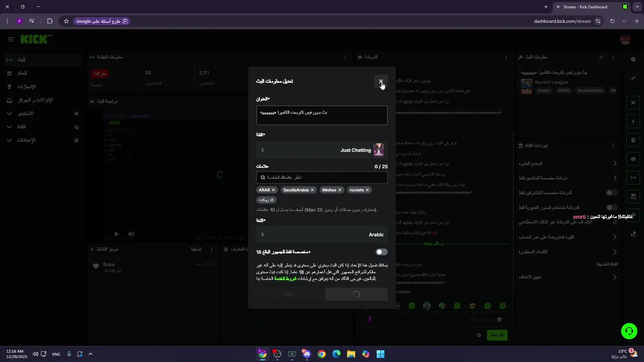
Task: Close the stream info edit dialog
Action: click(381, 81)
